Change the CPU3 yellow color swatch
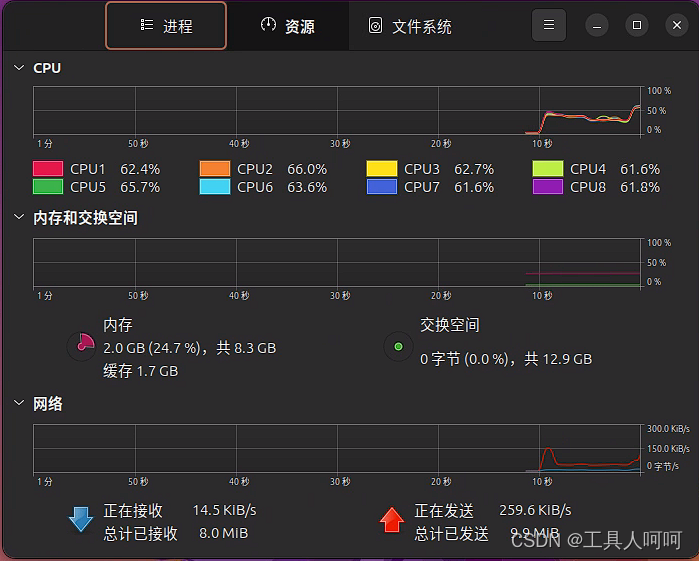The height and width of the screenshot is (561, 699). (382, 169)
